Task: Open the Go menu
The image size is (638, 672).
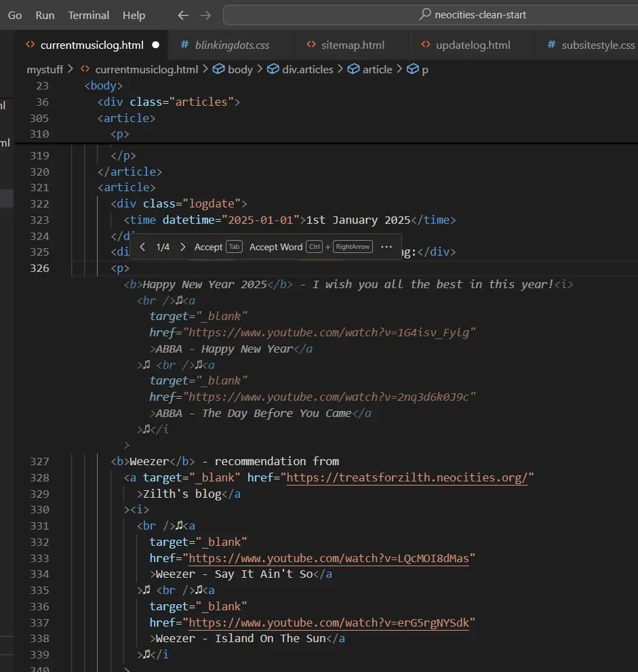Action: tap(14, 16)
